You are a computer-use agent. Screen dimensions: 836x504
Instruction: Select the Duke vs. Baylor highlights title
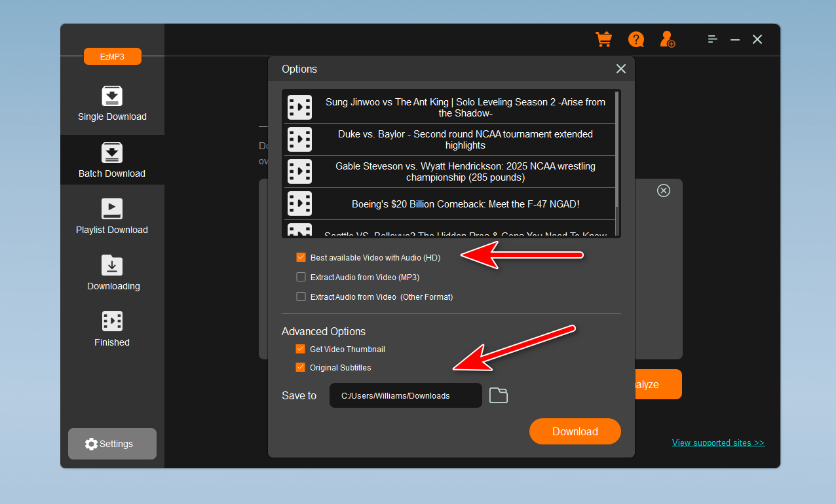coord(465,139)
